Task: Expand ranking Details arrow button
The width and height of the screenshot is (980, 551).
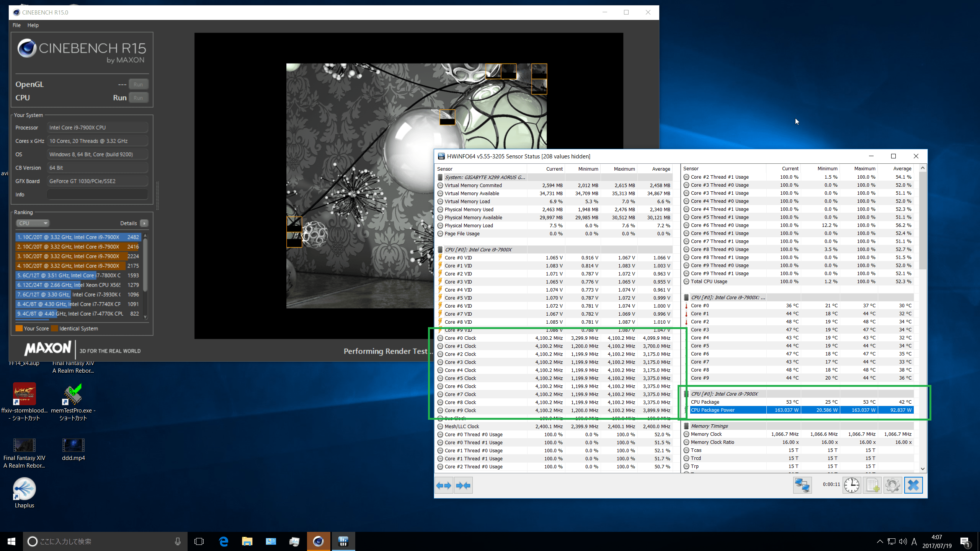Action: pyautogui.click(x=144, y=223)
